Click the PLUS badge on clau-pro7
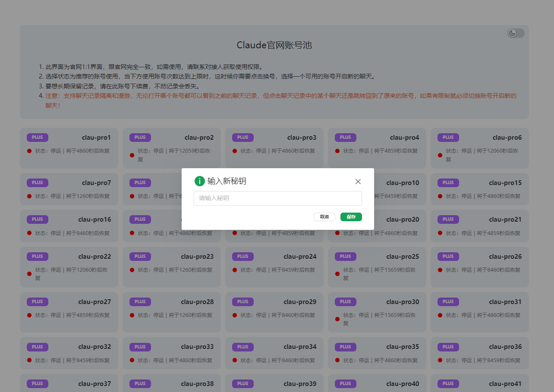Image resolution: width=554 pixels, height=392 pixels. pos(38,183)
